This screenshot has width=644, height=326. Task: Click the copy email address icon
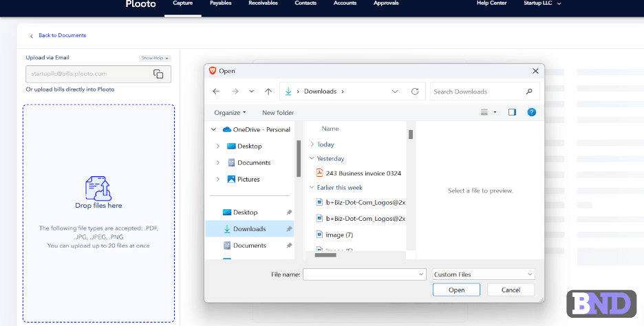pyautogui.click(x=158, y=74)
